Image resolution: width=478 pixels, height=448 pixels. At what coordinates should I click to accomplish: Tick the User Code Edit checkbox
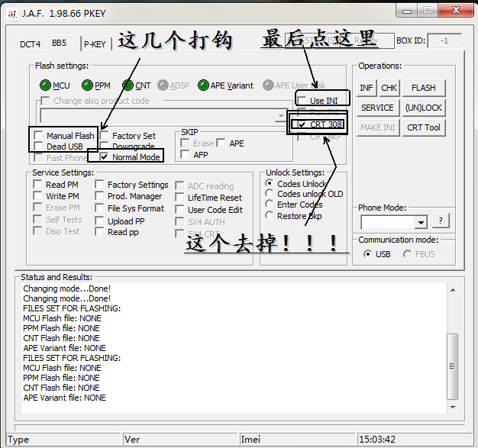click(x=179, y=209)
